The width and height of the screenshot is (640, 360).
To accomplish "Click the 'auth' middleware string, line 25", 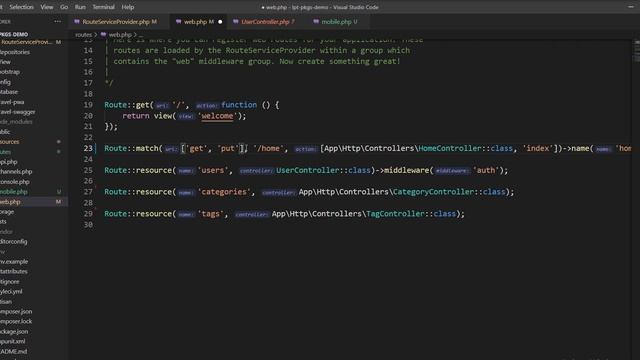I will tap(486, 170).
